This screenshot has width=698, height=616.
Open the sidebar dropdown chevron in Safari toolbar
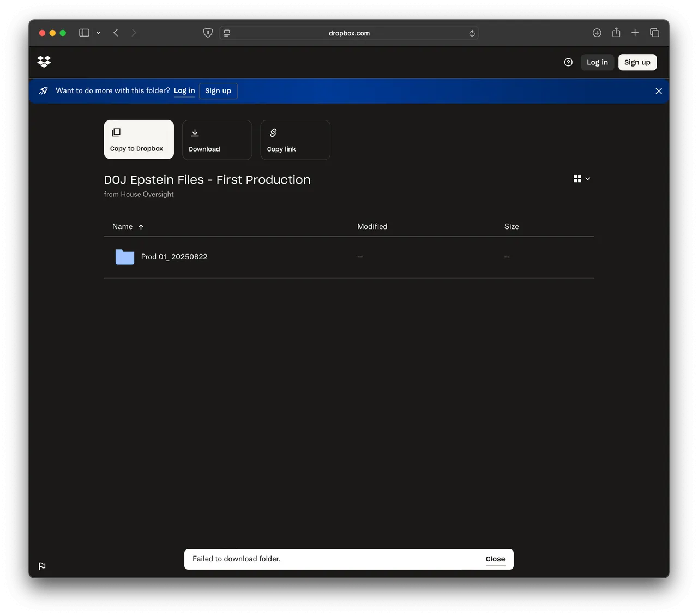(x=98, y=33)
